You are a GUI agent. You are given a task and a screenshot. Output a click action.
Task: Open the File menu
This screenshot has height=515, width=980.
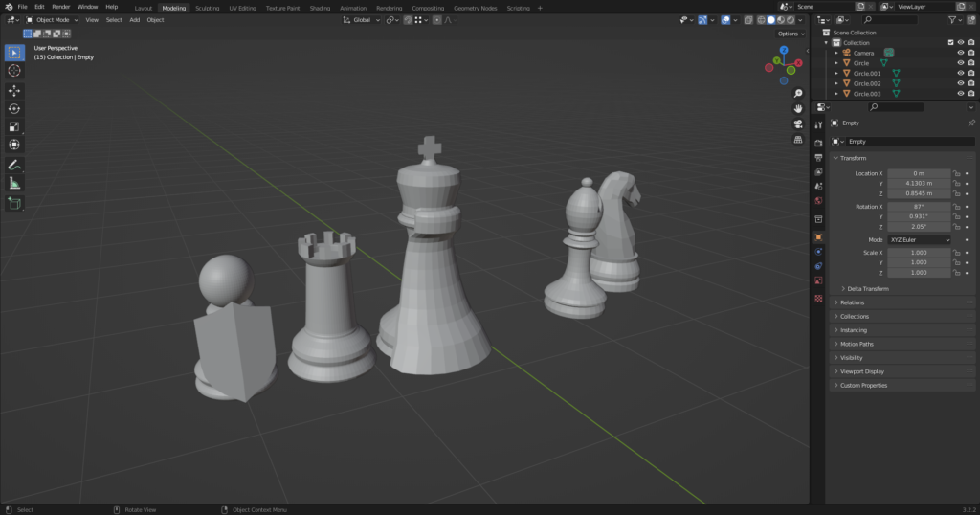click(22, 7)
